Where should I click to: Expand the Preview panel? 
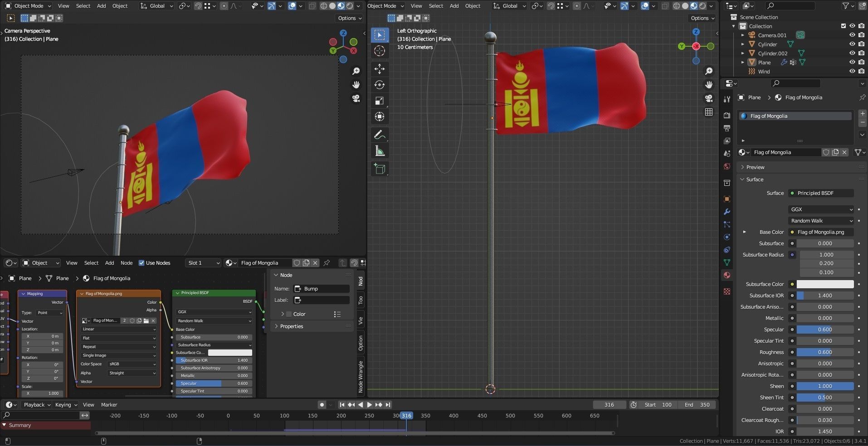[755, 167]
